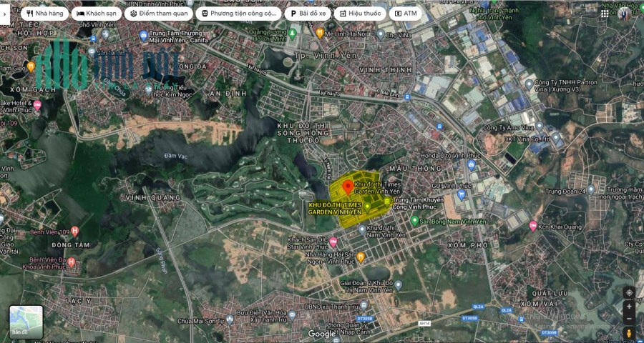The height and width of the screenshot is (343, 644).
Task: Select Tam Giao restaurant marker
Action: click(x=31, y=67)
